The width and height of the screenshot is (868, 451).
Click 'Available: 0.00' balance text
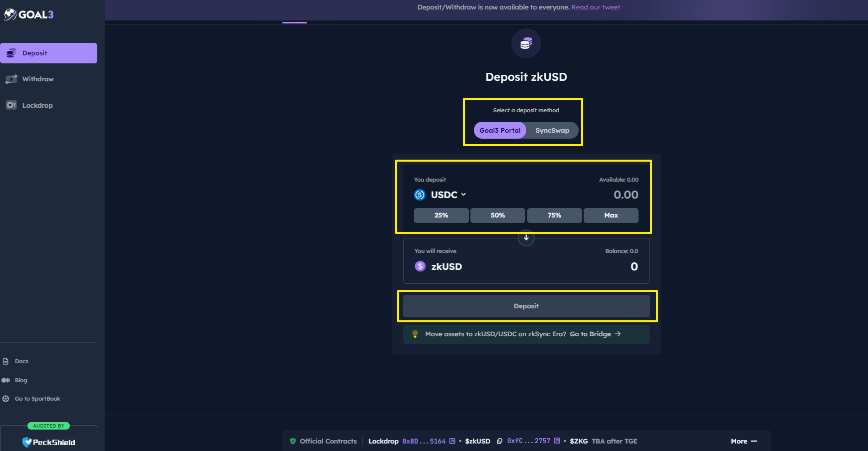click(x=619, y=180)
